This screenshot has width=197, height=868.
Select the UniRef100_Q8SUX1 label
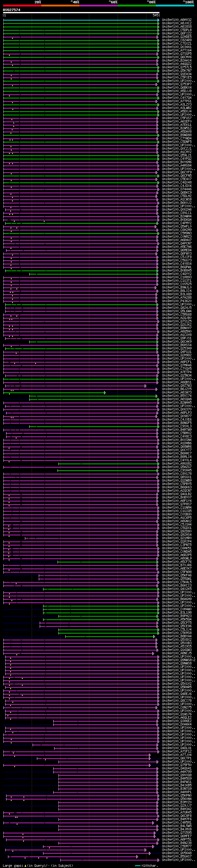(177, 477)
